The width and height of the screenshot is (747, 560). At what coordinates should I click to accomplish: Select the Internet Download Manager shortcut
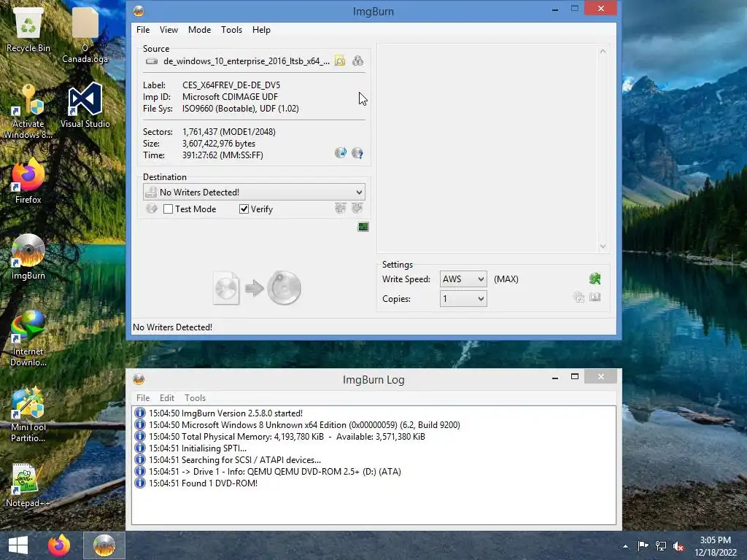pos(28,338)
